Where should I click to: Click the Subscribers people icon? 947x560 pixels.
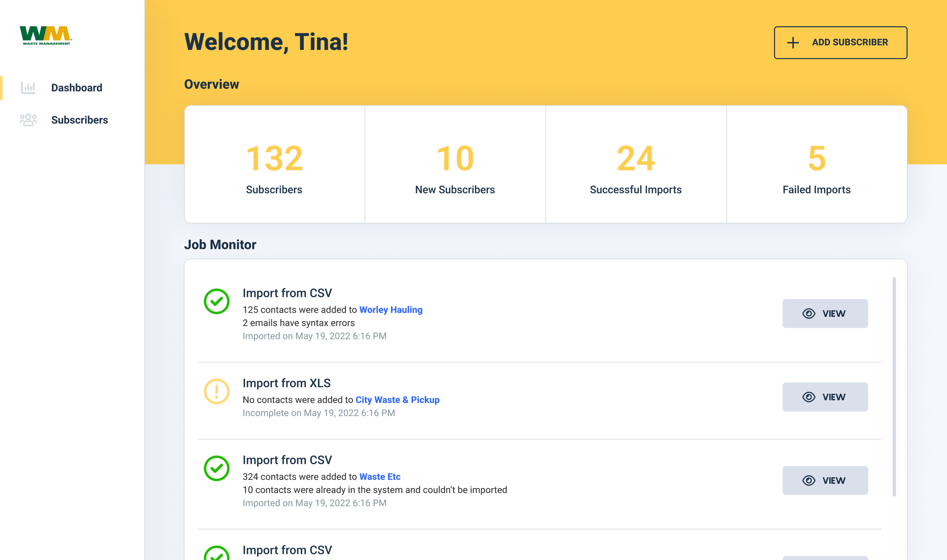(28, 120)
